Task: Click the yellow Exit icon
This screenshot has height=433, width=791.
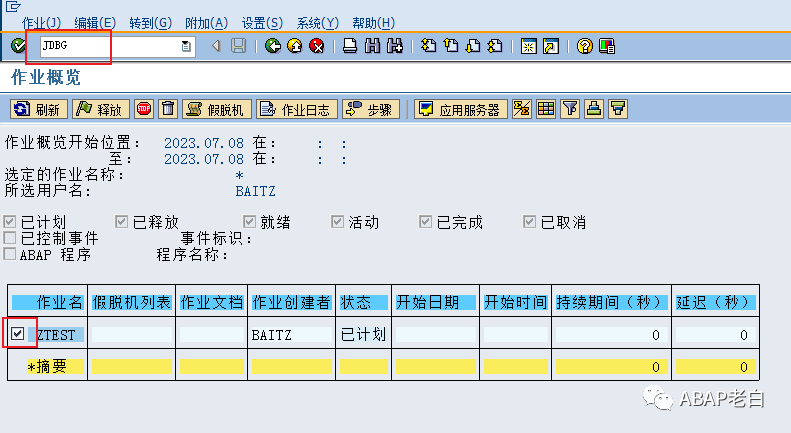Action: (295, 46)
